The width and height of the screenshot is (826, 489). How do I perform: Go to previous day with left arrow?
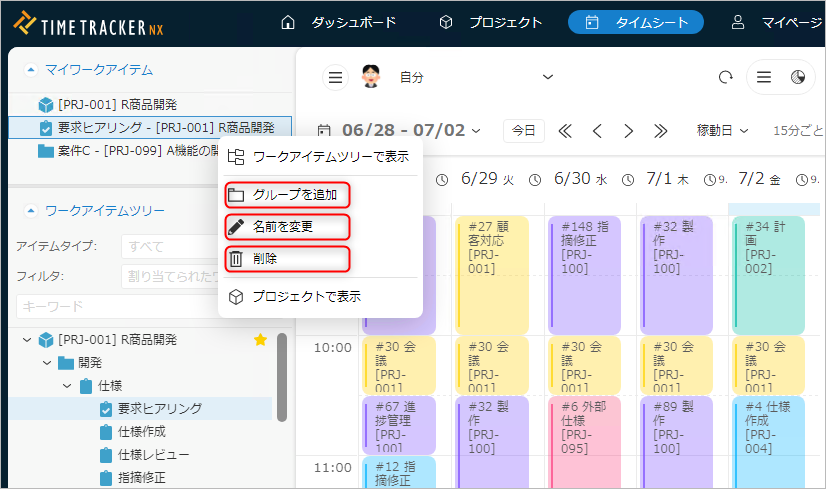pos(597,131)
